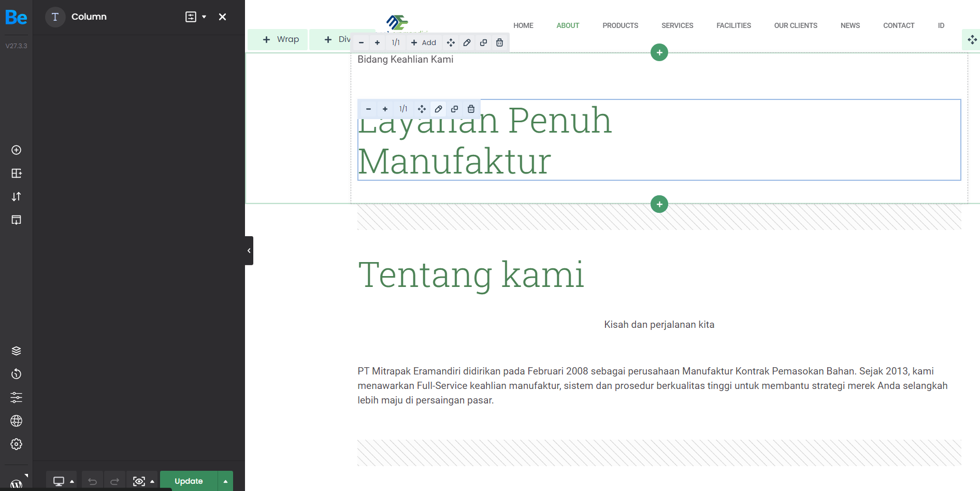980x491 pixels.
Task: Clone the wrap with the duplicate icon
Action: click(483, 42)
